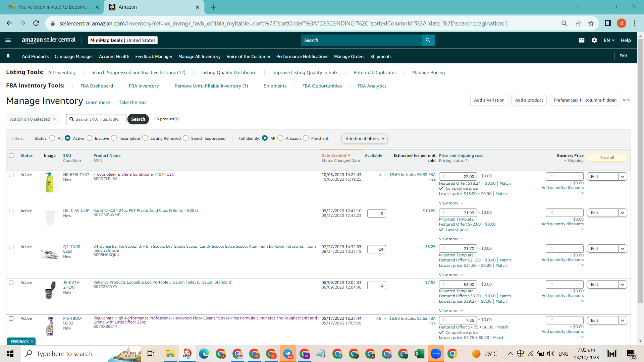Open a new browser tab with plus

[213, 7]
